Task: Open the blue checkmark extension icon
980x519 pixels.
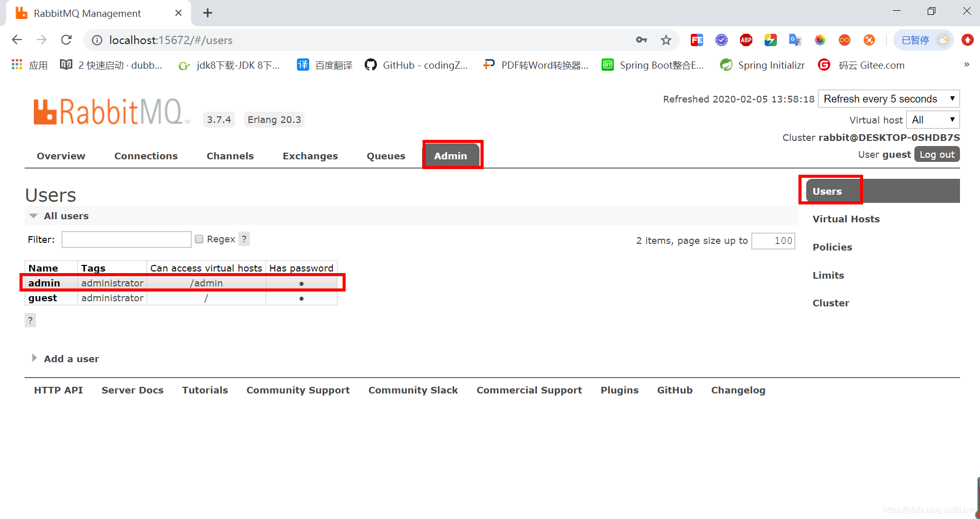Action: coord(721,40)
